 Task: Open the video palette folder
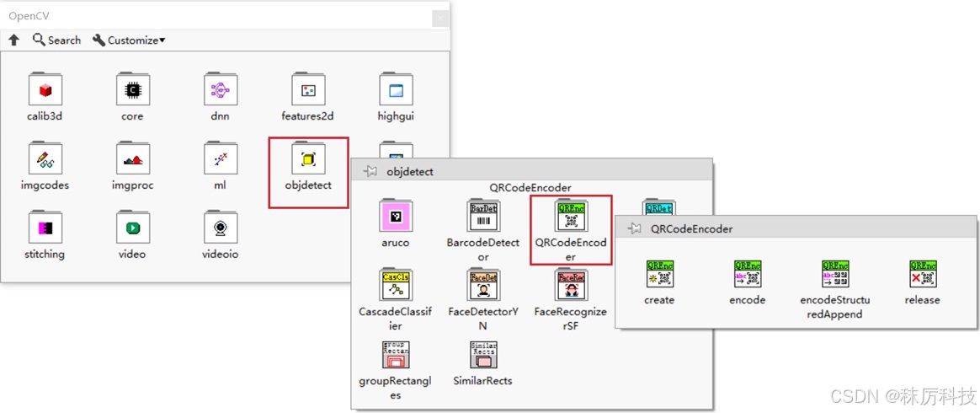point(132,228)
